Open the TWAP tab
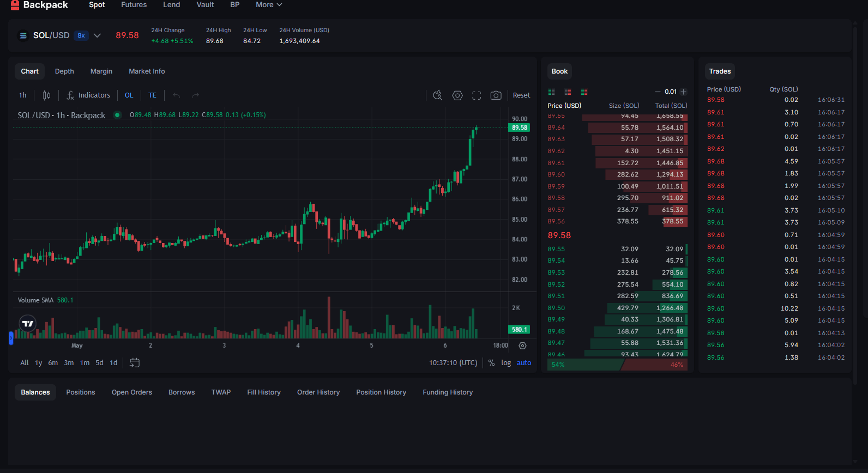The image size is (868, 473). (221, 392)
